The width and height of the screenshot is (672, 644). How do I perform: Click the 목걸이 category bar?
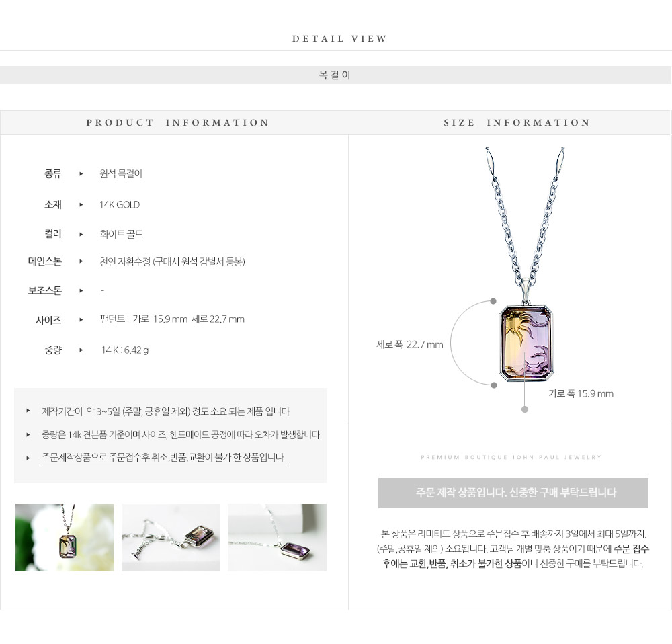point(335,75)
